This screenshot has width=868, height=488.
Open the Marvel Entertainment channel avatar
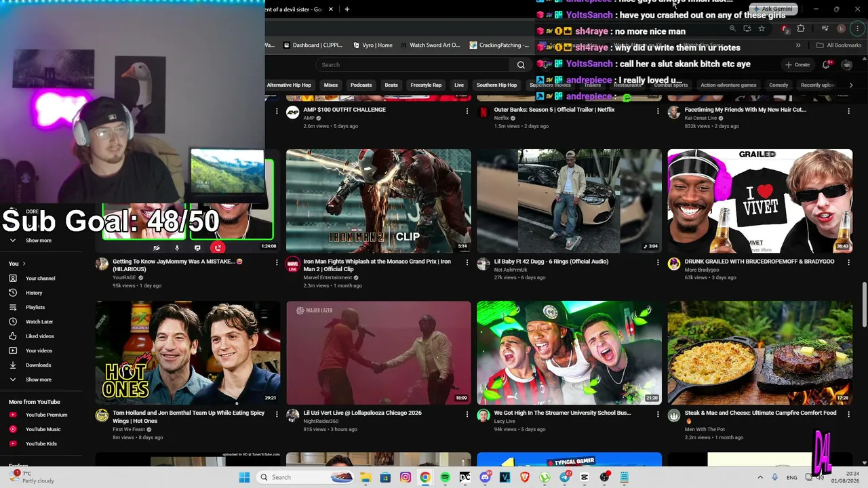293,264
